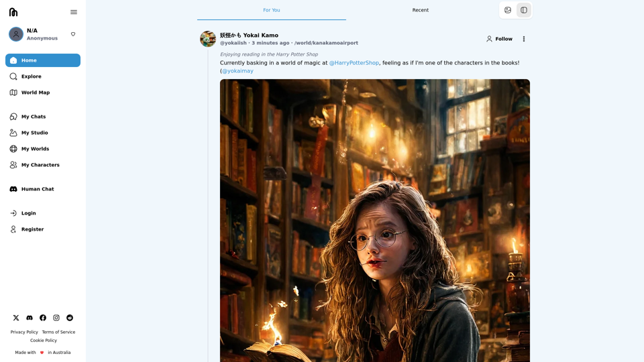Click the app logo in the sidebar
This screenshot has width=644, height=362.
tap(13, 12)
